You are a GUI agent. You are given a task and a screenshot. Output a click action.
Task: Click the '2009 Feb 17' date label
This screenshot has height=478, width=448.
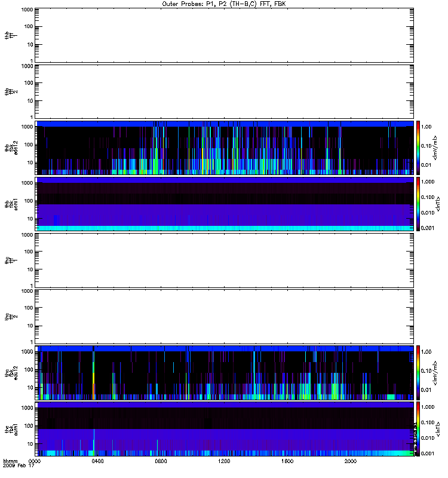tap(19, 466)
